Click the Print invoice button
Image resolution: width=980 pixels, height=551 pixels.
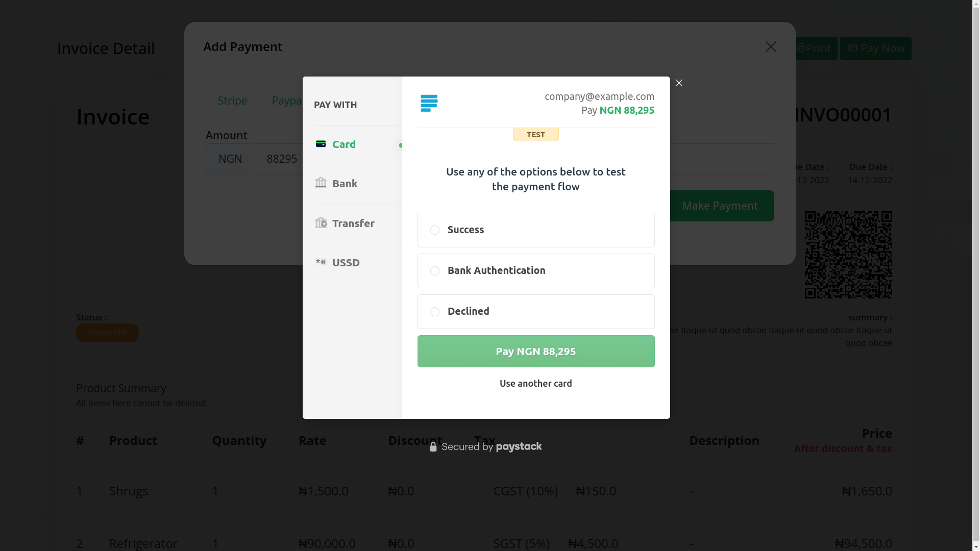click(815, 48)
